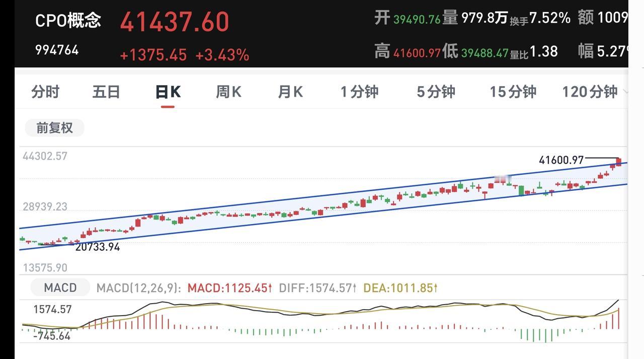644x359 pixels.
Task: Click the 44302.57 axis label
Action: (45, 156)
